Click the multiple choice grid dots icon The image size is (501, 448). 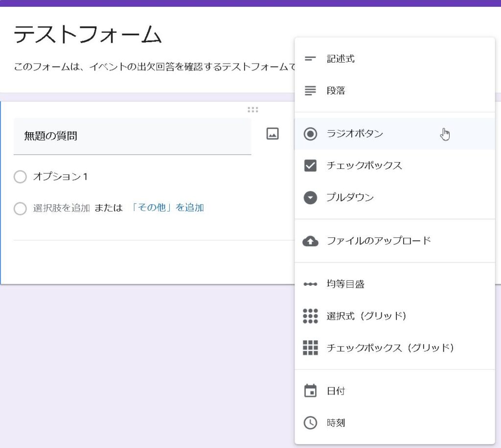coord(310,316)
